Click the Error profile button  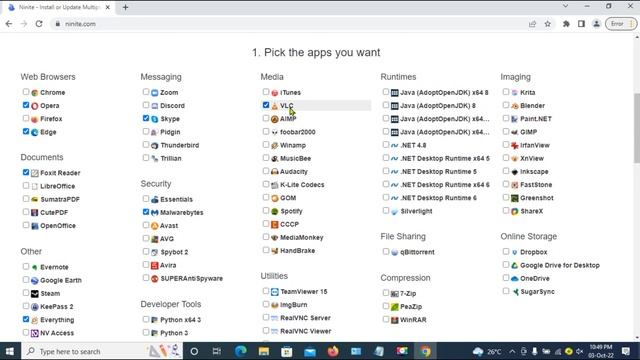click(x=621, y=24)
